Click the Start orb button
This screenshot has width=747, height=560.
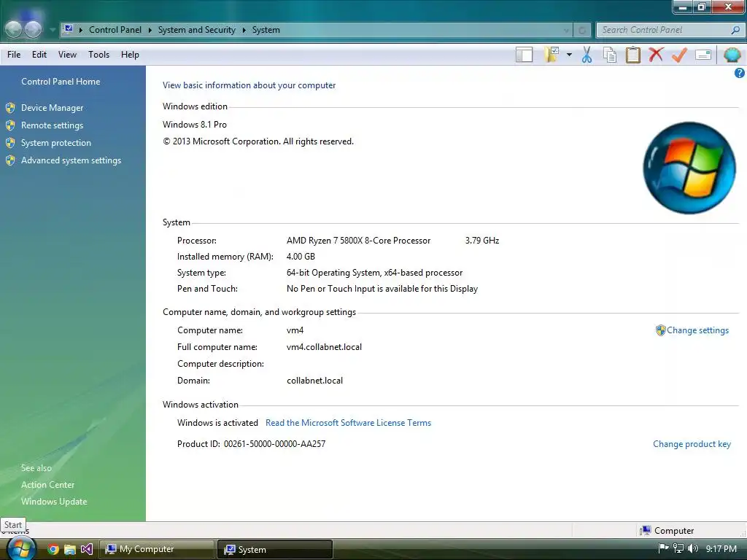[21, 548]
